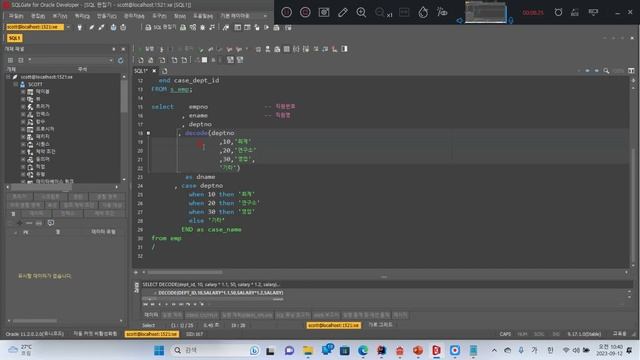Close the SQL1* editor tab

[154, 71]
